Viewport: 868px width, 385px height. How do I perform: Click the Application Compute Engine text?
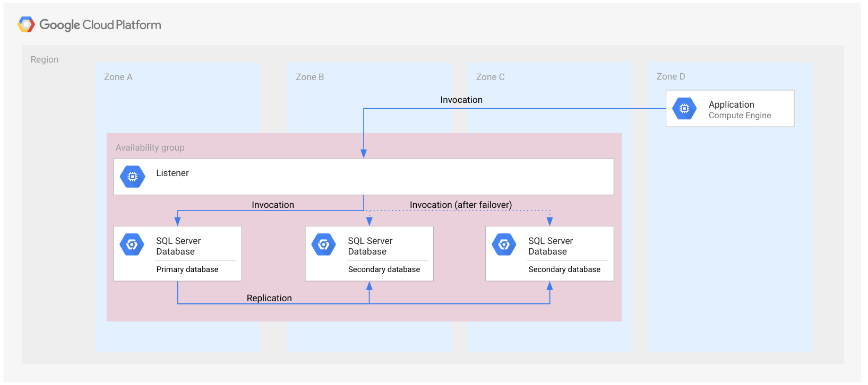point(739,110)
